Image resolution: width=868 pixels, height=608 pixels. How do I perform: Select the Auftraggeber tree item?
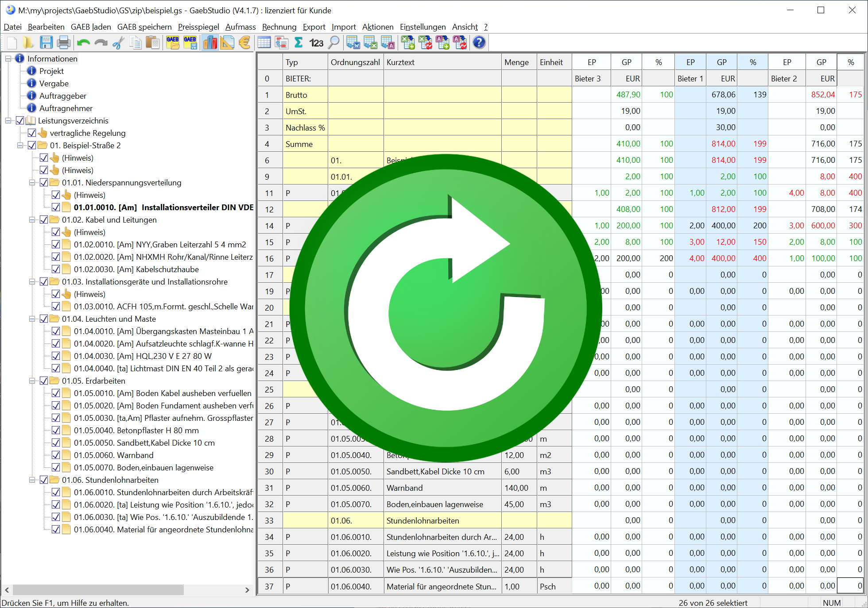(x=63, y=96)
